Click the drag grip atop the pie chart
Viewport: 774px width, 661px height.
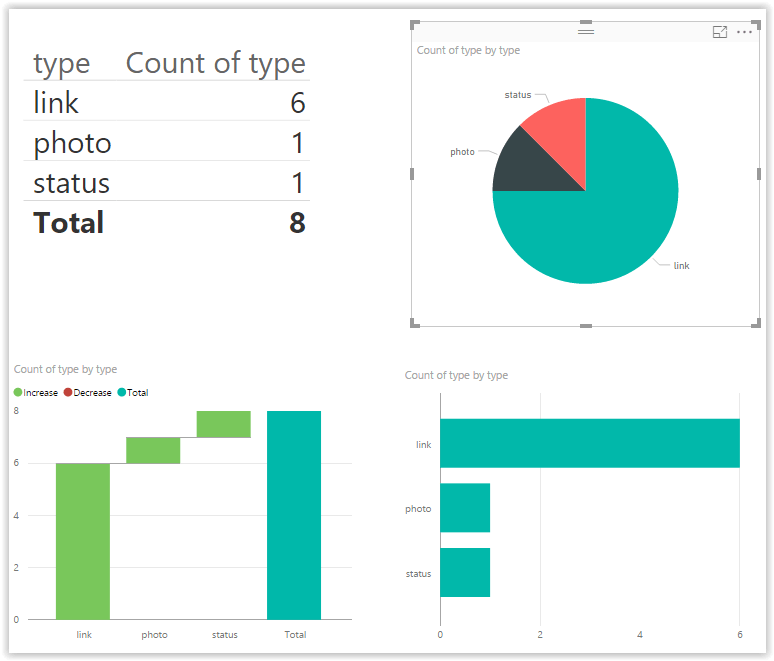(586, 32)
